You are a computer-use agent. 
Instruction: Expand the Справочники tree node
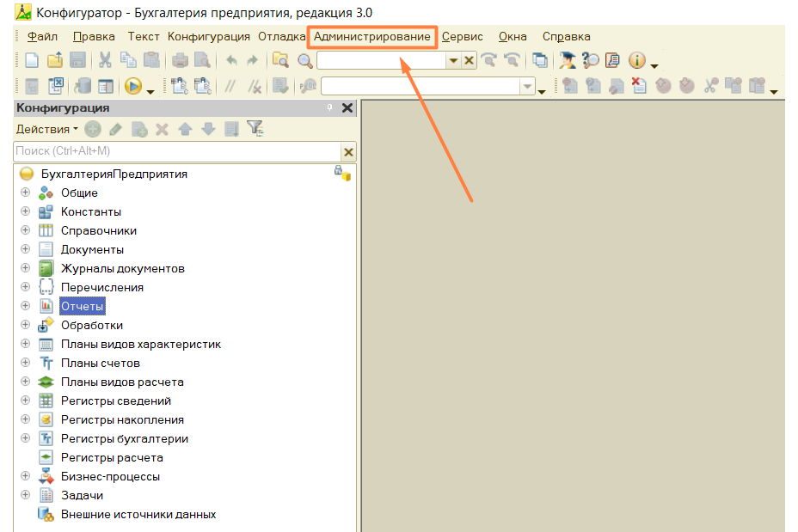25,230
